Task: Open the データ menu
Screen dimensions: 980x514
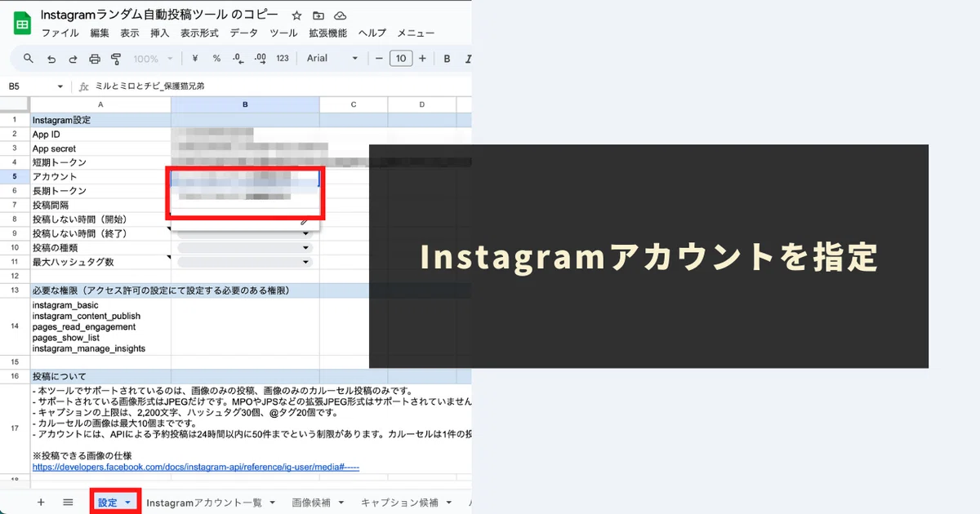Action: 243,33
